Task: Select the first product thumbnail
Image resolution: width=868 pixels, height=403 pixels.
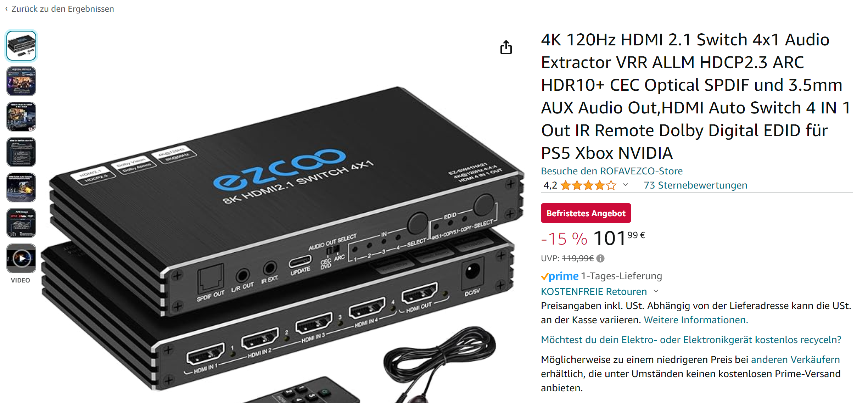Action: 21,46
